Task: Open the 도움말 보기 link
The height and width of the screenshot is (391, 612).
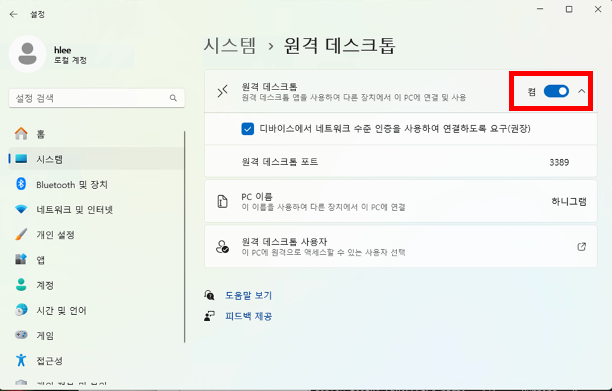Action: pyautogui.click(x=249, y=295)
